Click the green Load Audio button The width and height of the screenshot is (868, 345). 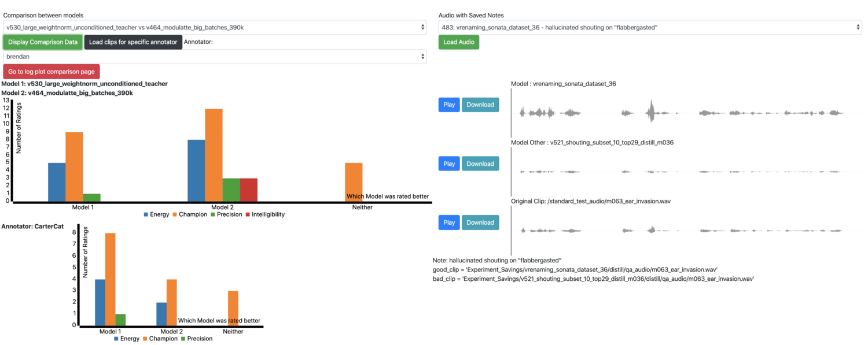pyautogui.click(x=459, y=42)
